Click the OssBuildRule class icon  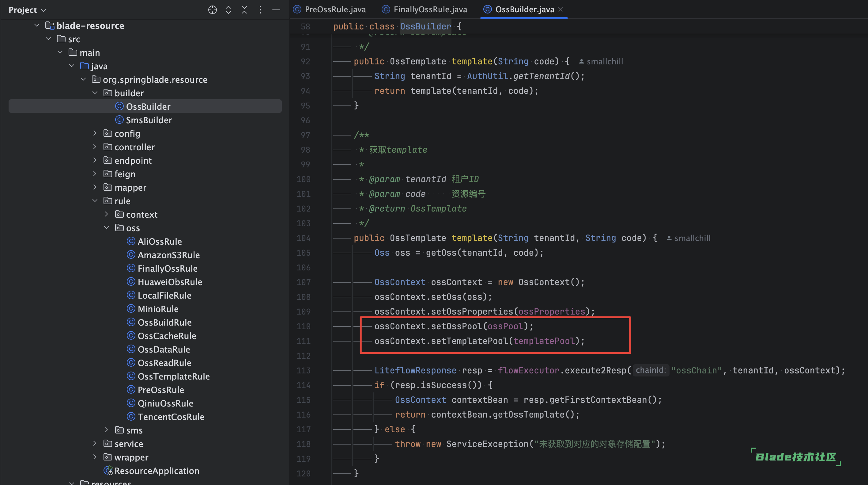131,322
